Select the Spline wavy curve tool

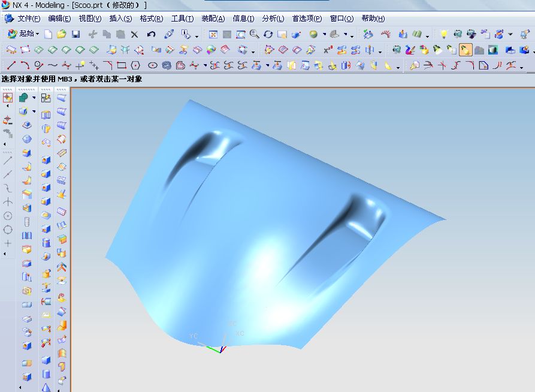(53, 65)
